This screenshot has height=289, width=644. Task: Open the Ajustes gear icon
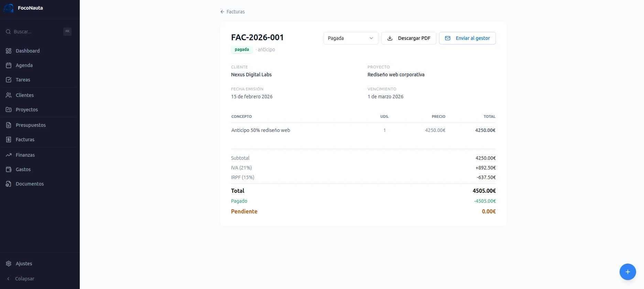pos(9,264)
